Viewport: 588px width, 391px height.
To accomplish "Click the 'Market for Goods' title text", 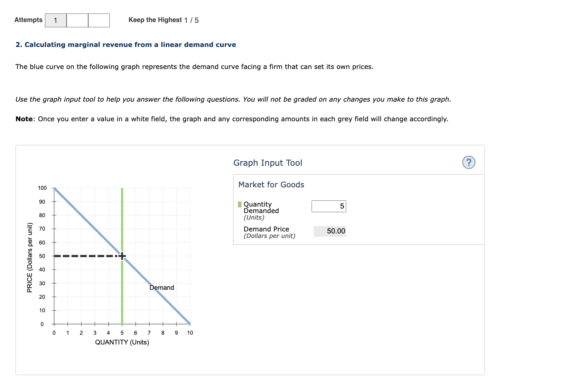I will click(x=271, y=184).
